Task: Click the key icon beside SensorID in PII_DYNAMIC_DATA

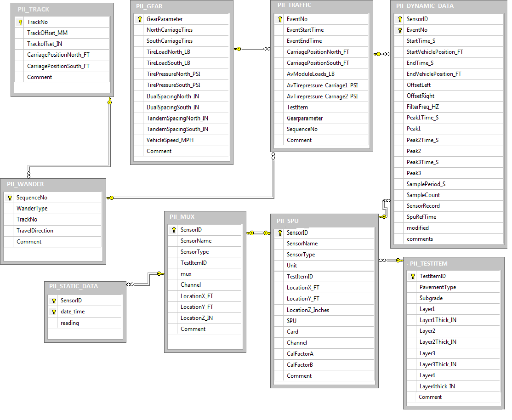Action: 400,19
